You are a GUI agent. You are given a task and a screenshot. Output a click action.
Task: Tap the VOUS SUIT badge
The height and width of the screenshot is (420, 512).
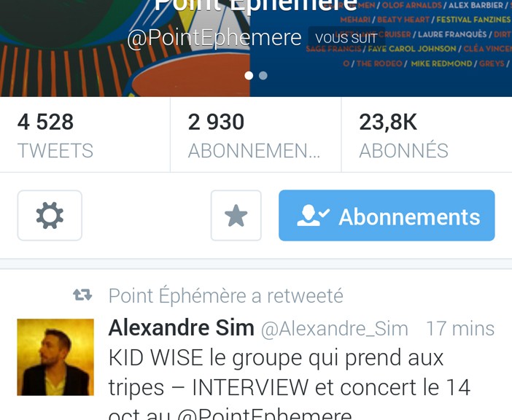click(346, 38)
